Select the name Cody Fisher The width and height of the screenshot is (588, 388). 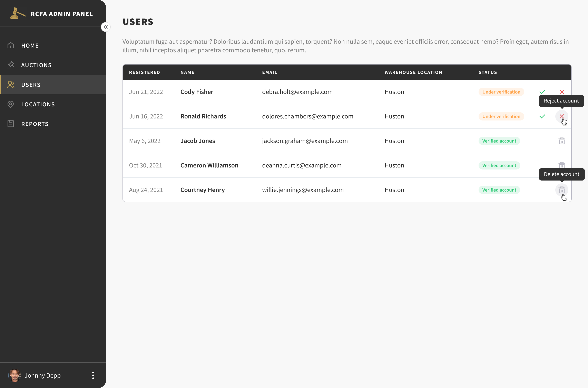[197, 92]
